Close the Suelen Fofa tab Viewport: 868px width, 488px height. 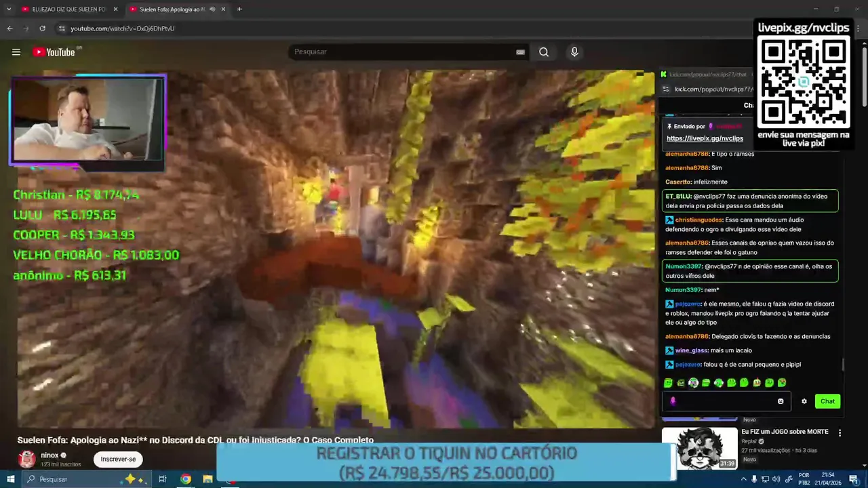tap(223, 9)
